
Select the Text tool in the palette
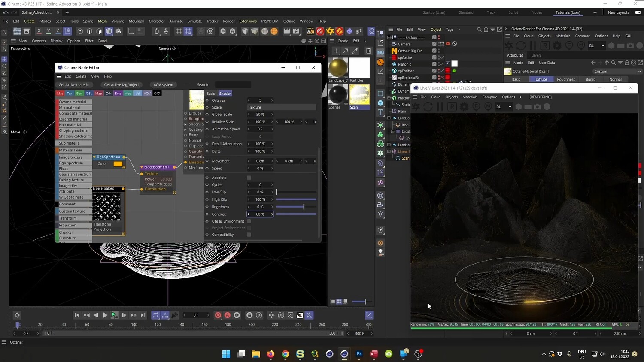(380, 112)
